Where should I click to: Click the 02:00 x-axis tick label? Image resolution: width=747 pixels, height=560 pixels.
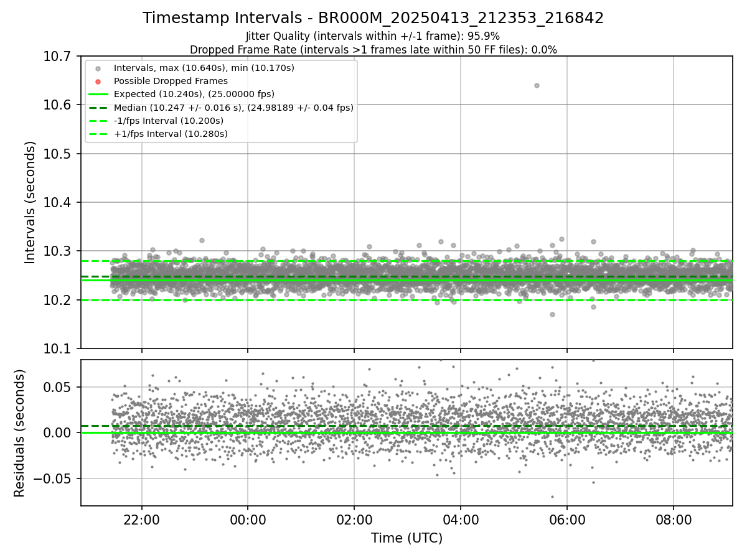tap(354, 520)
